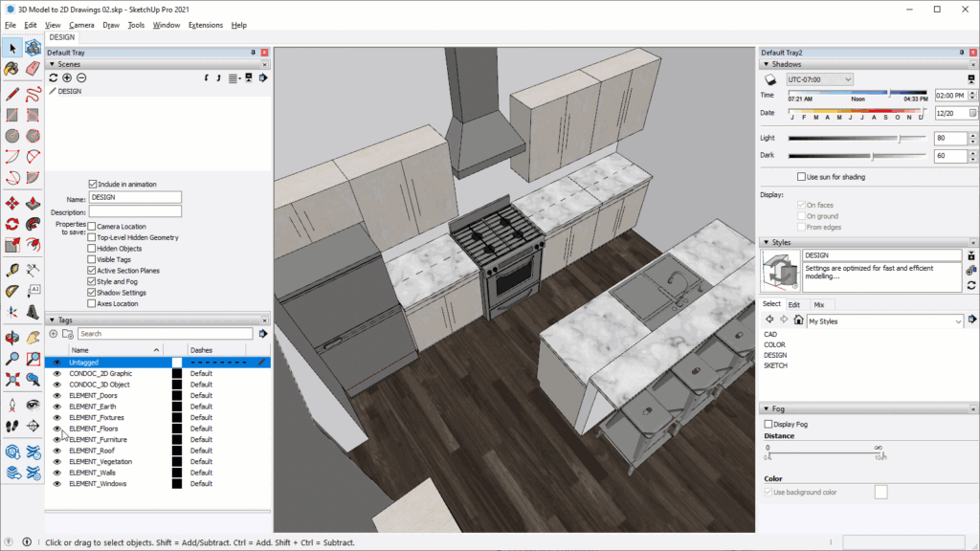Uncheck Include in animation
980x551 pixels.
[x=93, y=184]
